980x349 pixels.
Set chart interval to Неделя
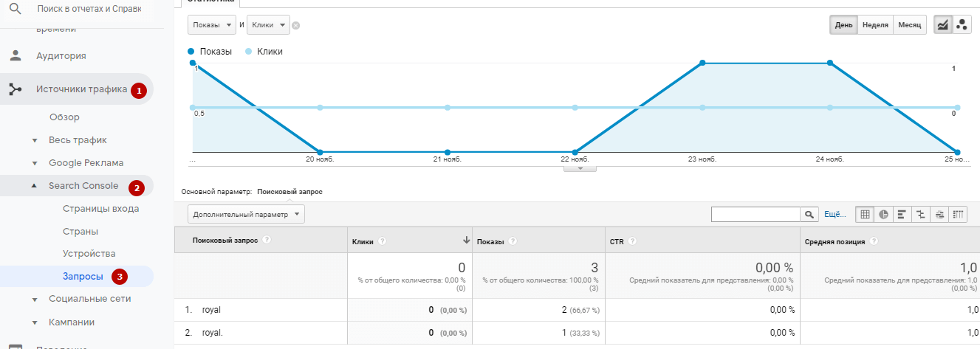point(875,25)
